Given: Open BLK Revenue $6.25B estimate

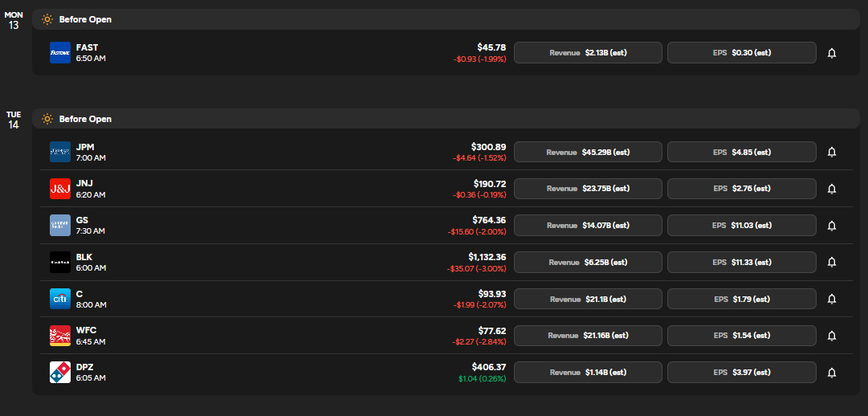Looking at the screenshot, I should (x=588, y=262).
